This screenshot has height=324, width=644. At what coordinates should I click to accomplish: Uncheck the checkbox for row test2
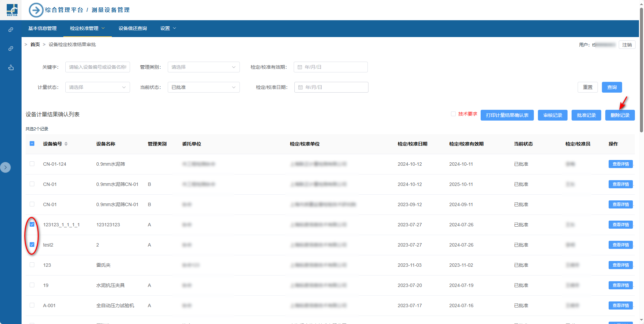32,245
